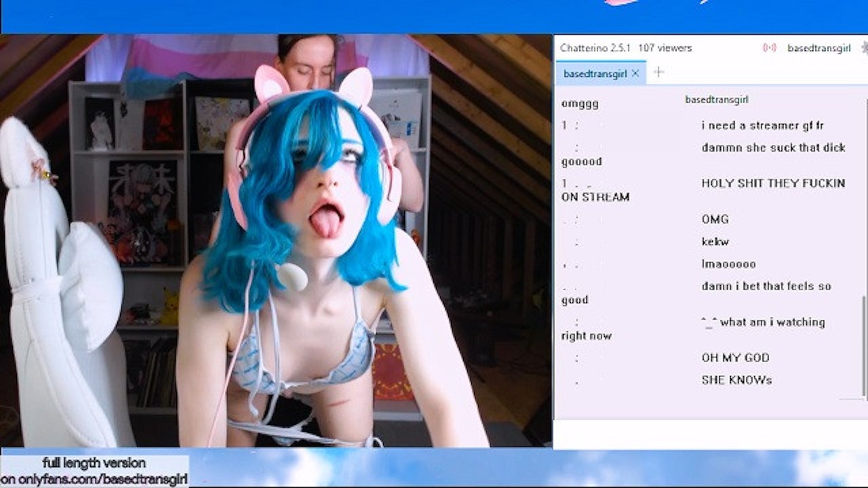Viewport: 868px width, 488px height.
Task: Click the "full length version" overlay text
Action: [x=94, y=463]
